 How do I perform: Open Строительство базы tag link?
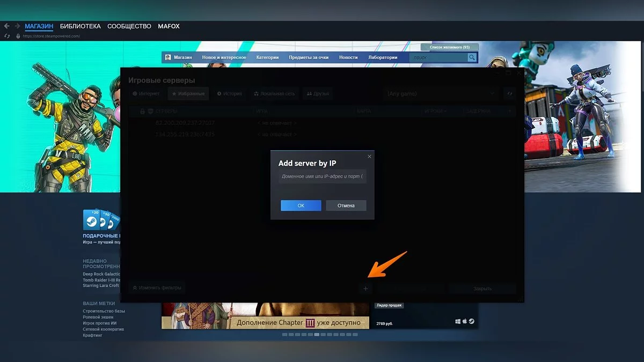pos(104,311)
